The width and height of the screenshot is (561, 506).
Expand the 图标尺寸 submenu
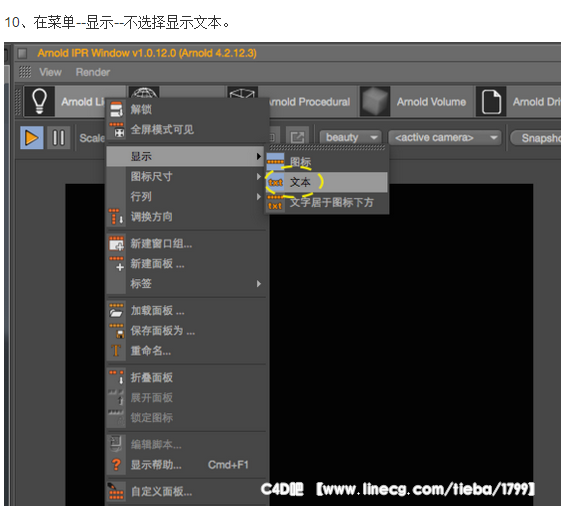pos(186,176)
